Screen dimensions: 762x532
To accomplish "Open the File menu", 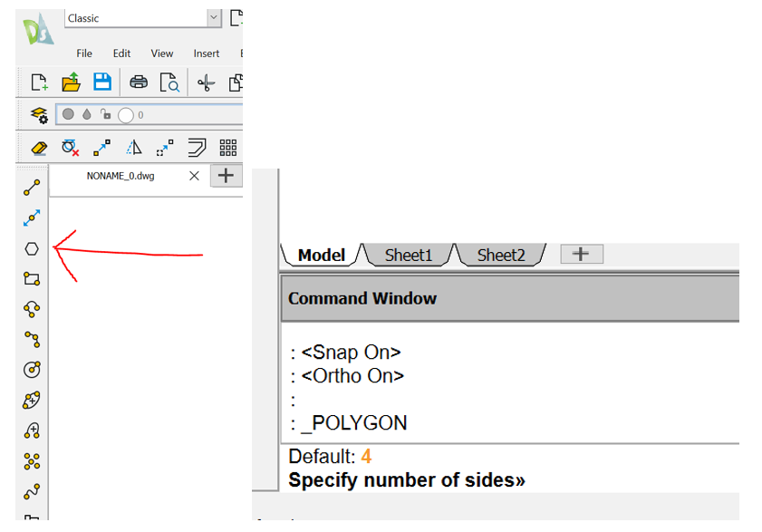I will pos(84,53).
